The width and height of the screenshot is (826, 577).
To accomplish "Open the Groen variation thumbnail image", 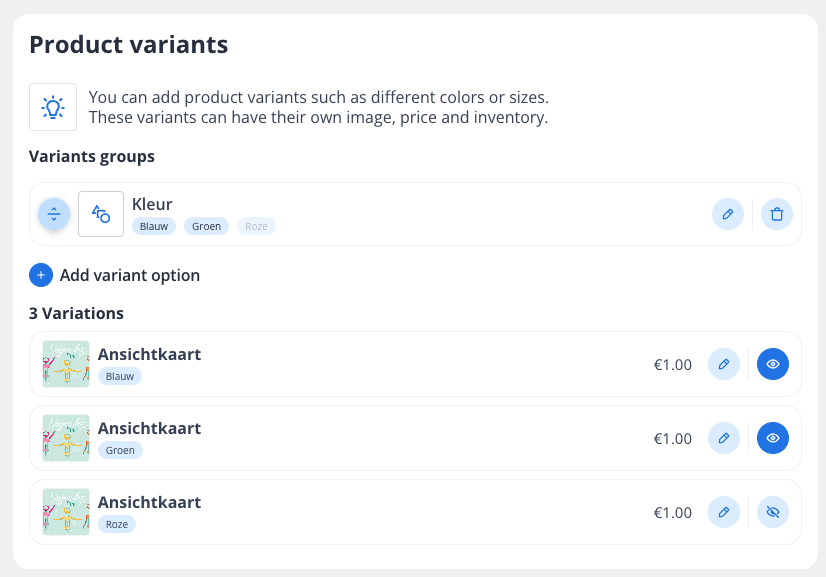I will pos(66,438).
